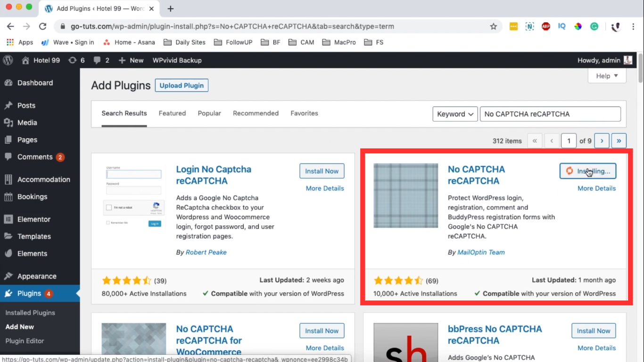Open the Chrome three-dot menu

point(634,26)
